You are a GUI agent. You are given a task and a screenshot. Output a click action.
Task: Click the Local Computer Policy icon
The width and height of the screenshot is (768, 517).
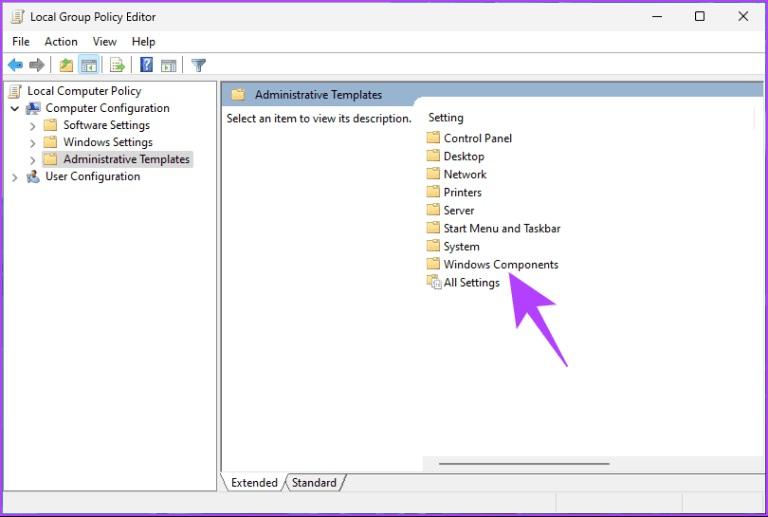click(x=15, y=91)
